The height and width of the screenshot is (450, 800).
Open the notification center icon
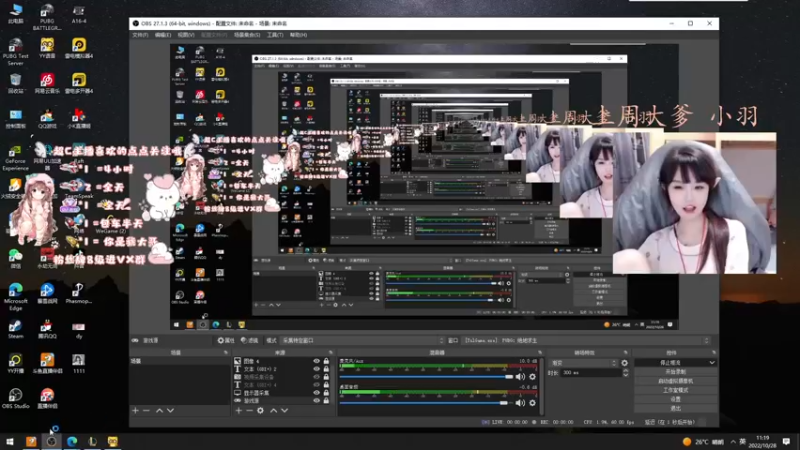[786, 441]
